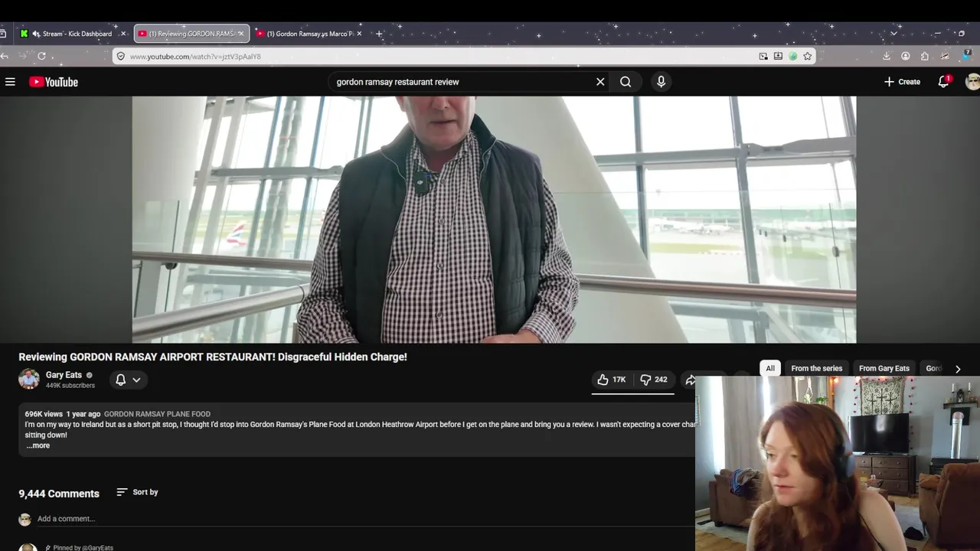
Task: Select From Gary Eats chip
Action: pyautogui.click(x=884, y=368)
